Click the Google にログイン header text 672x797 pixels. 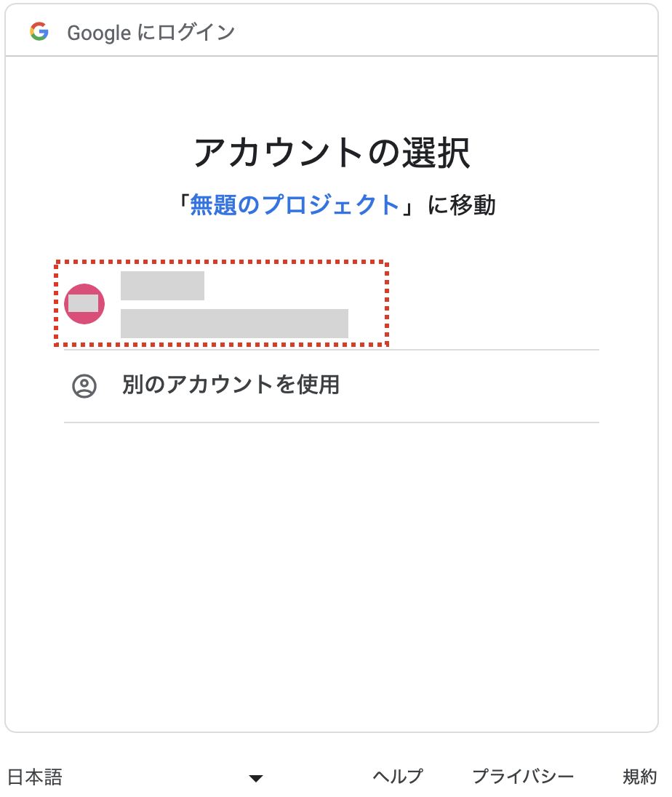tap(151, 33)
